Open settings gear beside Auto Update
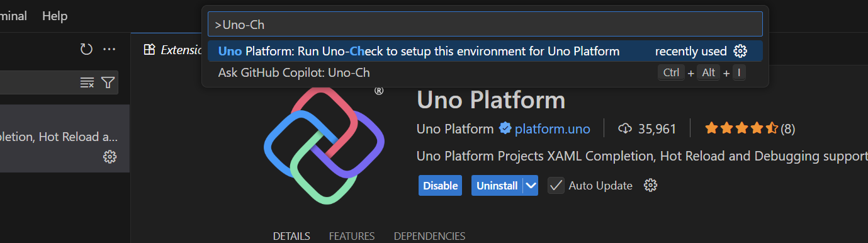868x243 pixels. pos(651,185)
